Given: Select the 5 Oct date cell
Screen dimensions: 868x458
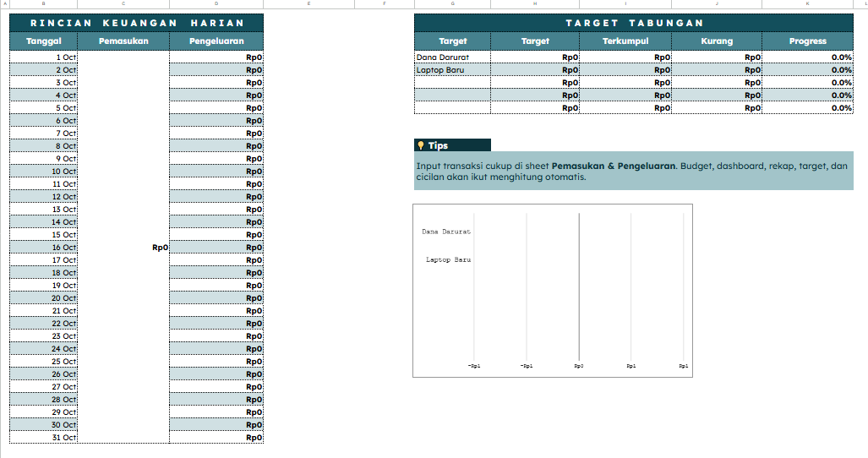Looking at the screenshot, I should (x=43, y=108).
